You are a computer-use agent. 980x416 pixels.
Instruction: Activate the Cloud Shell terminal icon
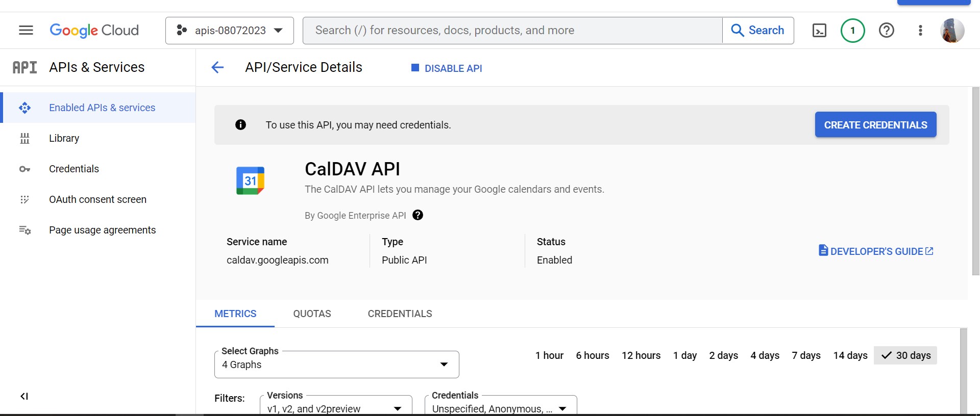[x=819, y=31]
